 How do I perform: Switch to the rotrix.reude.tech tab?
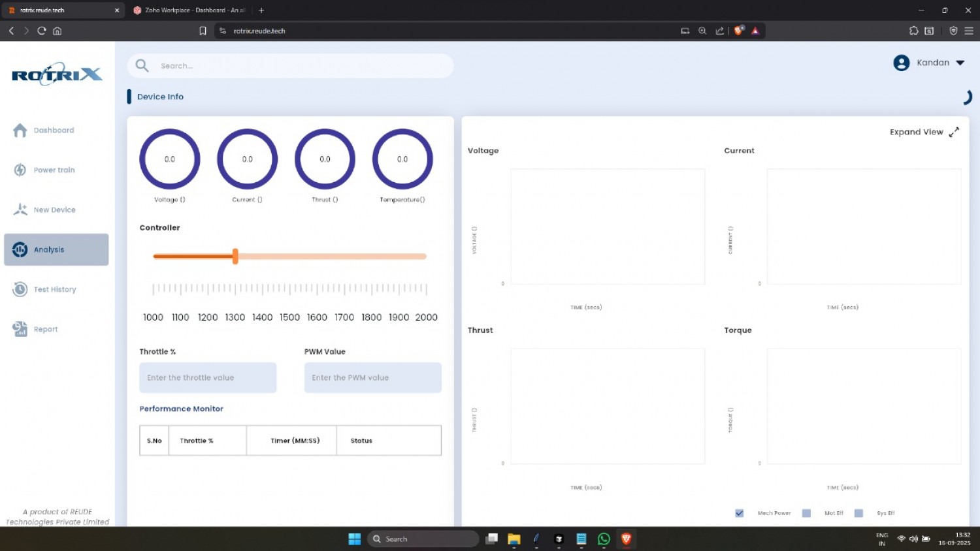62,10
